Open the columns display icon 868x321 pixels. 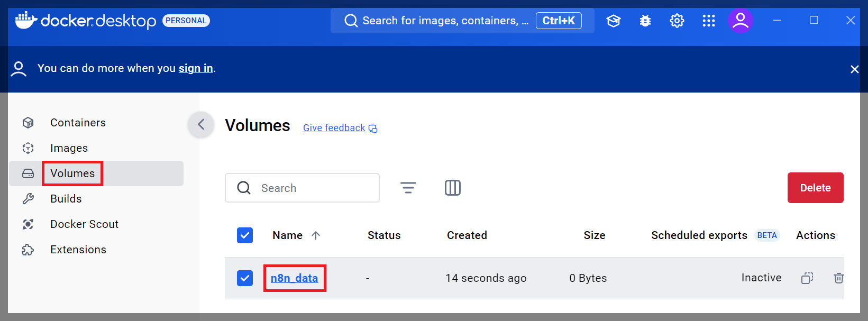point(453,188)
